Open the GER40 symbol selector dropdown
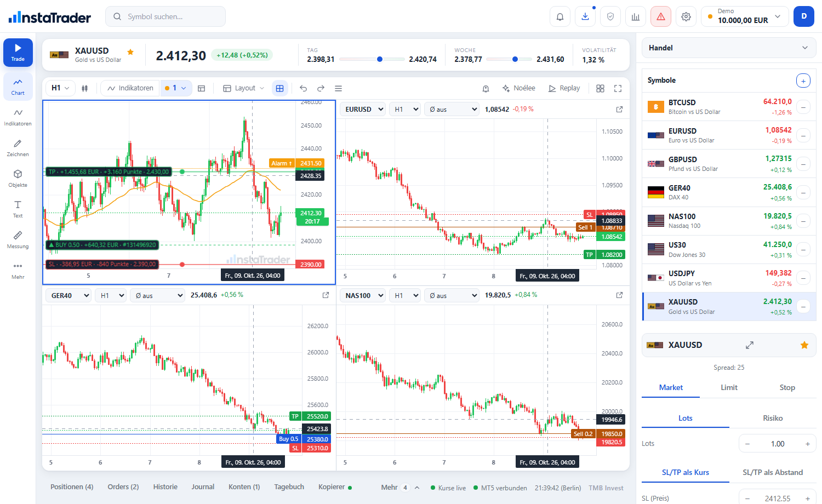The height and width of the screenshot is (504, 822). [x=68, y=295]
